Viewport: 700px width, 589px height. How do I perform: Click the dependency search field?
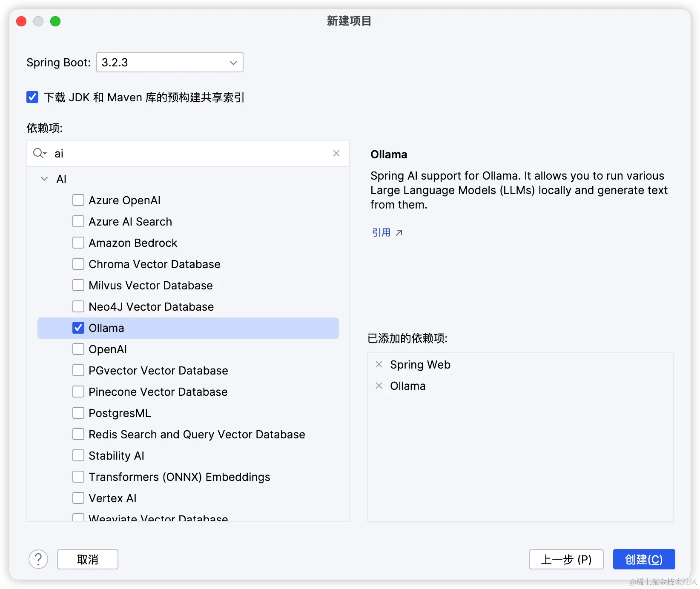tap(188, 154)
